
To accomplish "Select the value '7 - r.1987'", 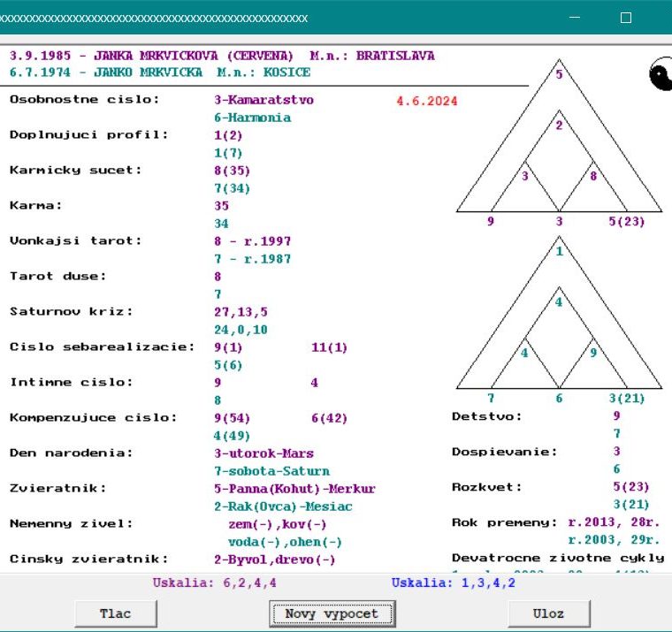I will click(x=253, y=259).
